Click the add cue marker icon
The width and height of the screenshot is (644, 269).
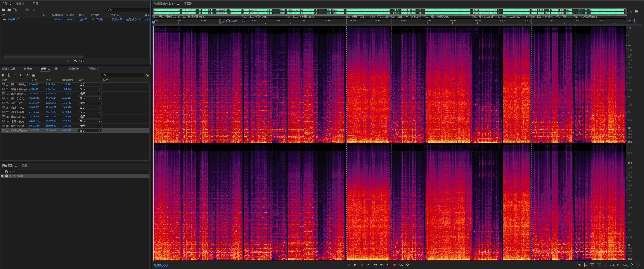[3, 75]
